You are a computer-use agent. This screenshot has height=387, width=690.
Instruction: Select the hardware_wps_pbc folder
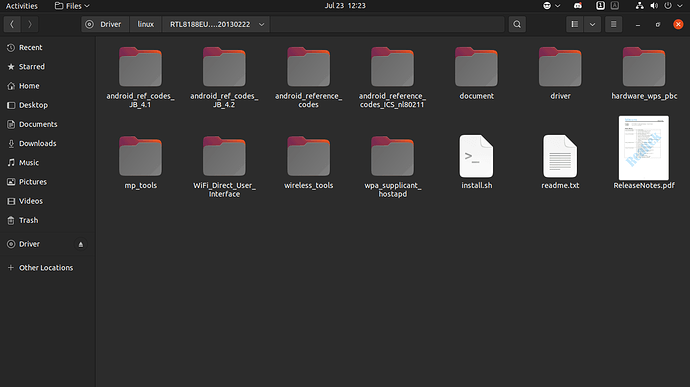644,73
